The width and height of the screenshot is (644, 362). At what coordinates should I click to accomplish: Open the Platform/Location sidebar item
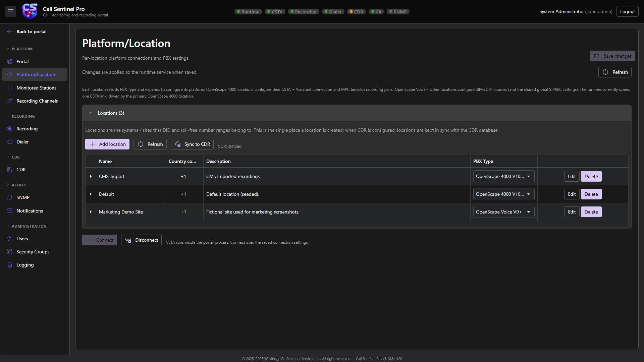click(35, 74)
